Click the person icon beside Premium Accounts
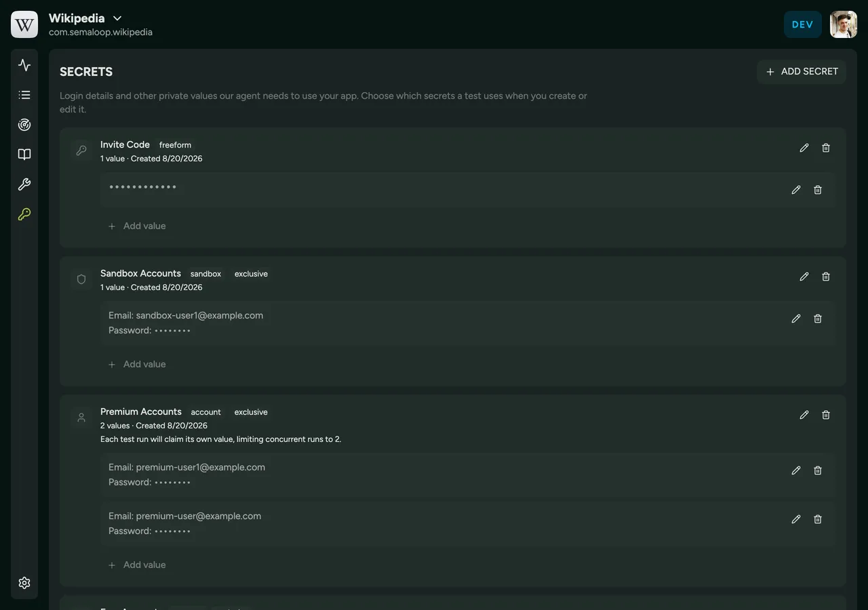The height and width of the screenshot is (610, 868). (81, 418)
